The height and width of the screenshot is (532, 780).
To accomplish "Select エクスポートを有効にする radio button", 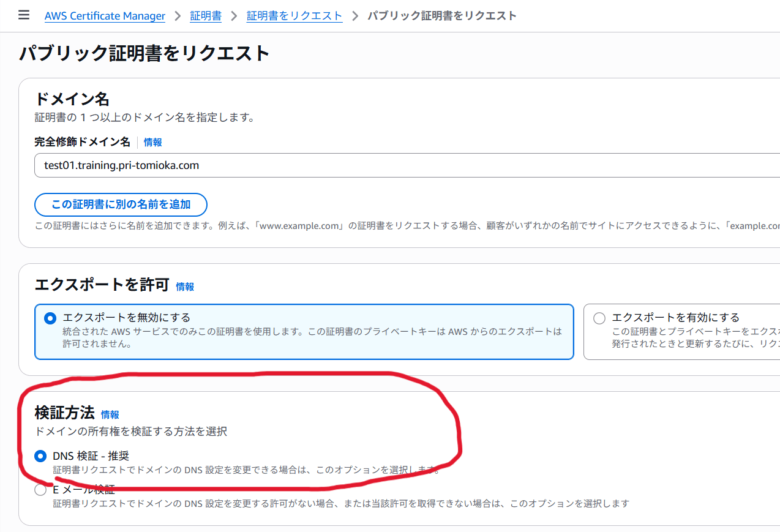I will pyautogui.click(x=599, y=318).
